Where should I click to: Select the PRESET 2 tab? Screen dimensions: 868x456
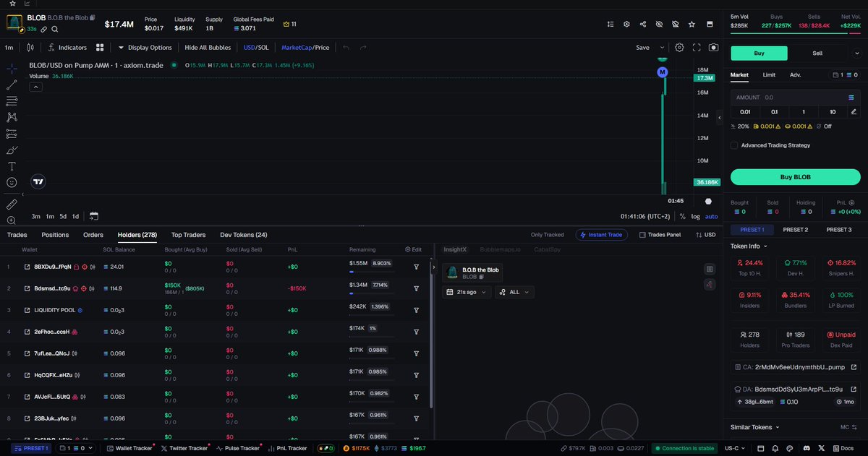tap(796, 230)
